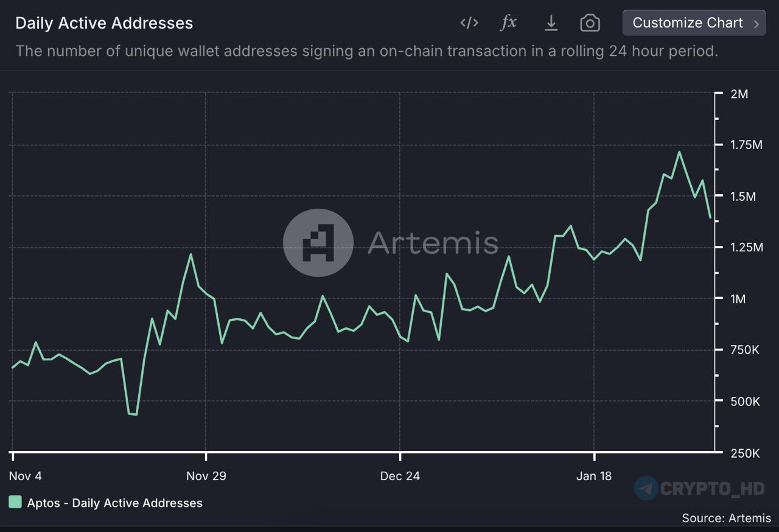The image size is (779, 532).
Task: Select the 'Nov 4' axis label
Action: pos(26,476)
